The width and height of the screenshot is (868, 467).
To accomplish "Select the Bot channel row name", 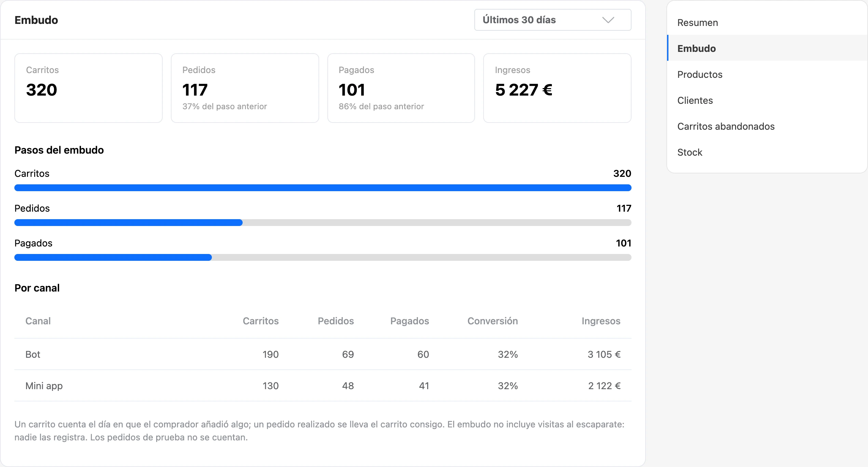I will (33, 354).
